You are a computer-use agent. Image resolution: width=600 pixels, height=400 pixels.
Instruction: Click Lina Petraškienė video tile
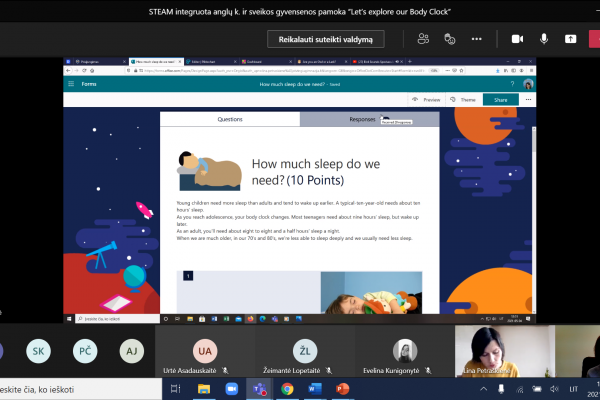pos(505,351)
